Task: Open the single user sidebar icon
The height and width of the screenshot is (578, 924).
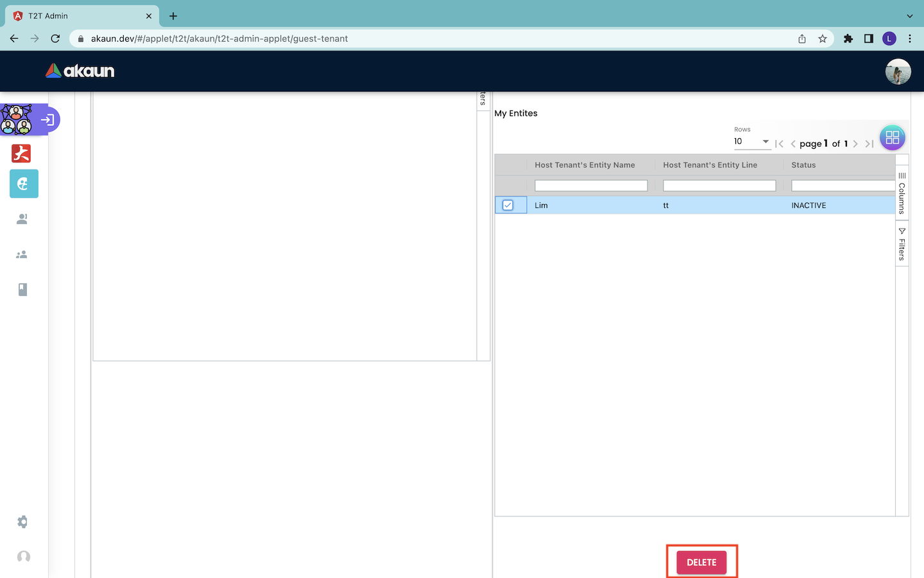Action: tap(22, 219)
